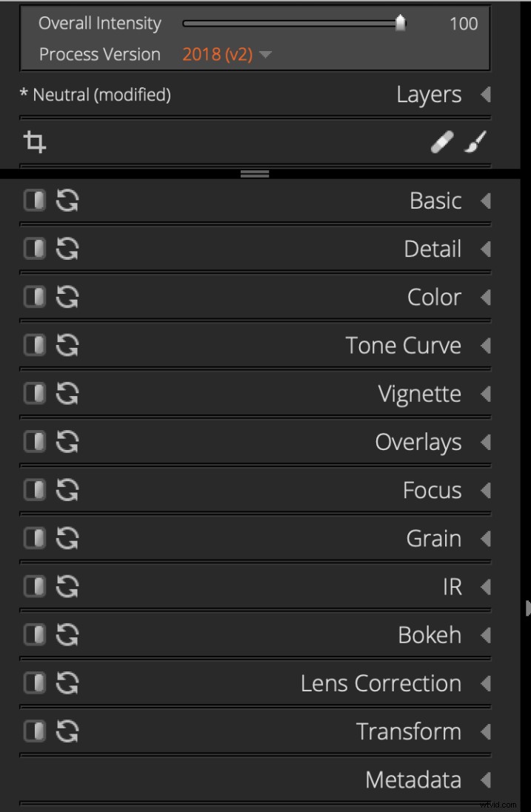Select the Eraser tool

point(442,141)
